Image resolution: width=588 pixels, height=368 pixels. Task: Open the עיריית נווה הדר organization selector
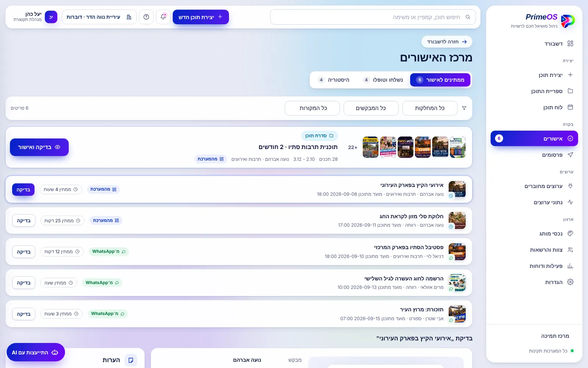pos(99,17)
